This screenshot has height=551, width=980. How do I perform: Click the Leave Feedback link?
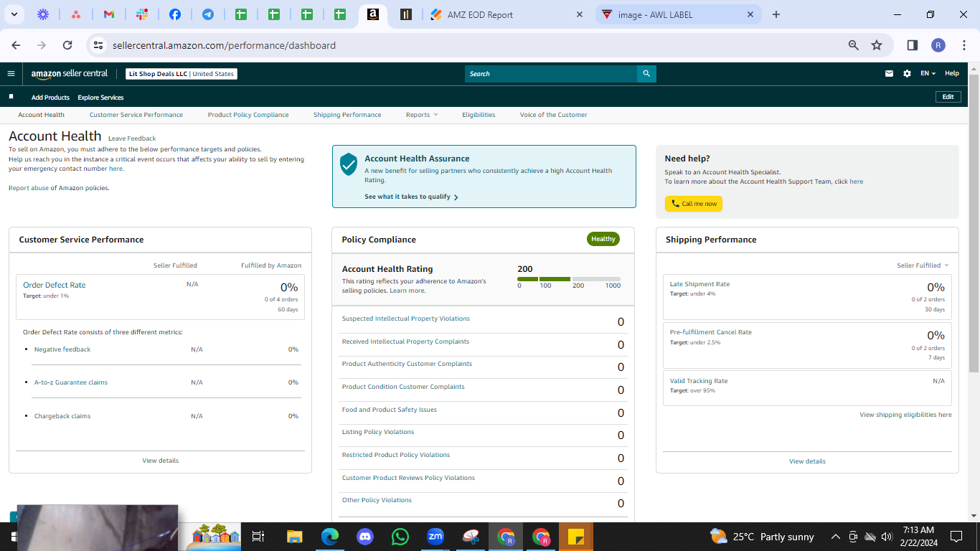[132, 138]
